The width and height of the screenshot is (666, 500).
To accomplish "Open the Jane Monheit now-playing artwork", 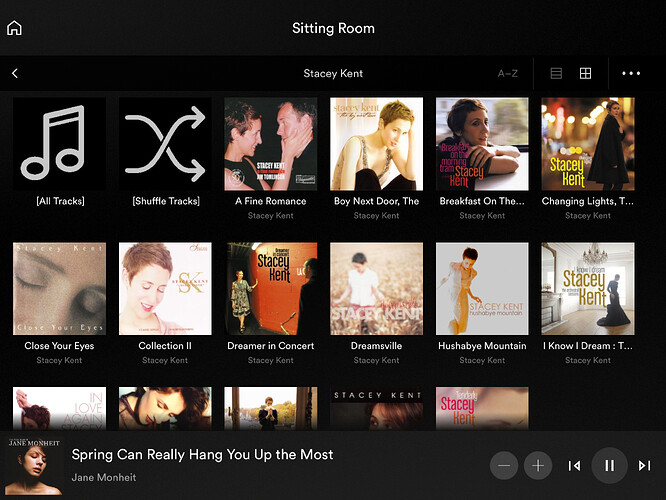I will (x=34, y=466).
